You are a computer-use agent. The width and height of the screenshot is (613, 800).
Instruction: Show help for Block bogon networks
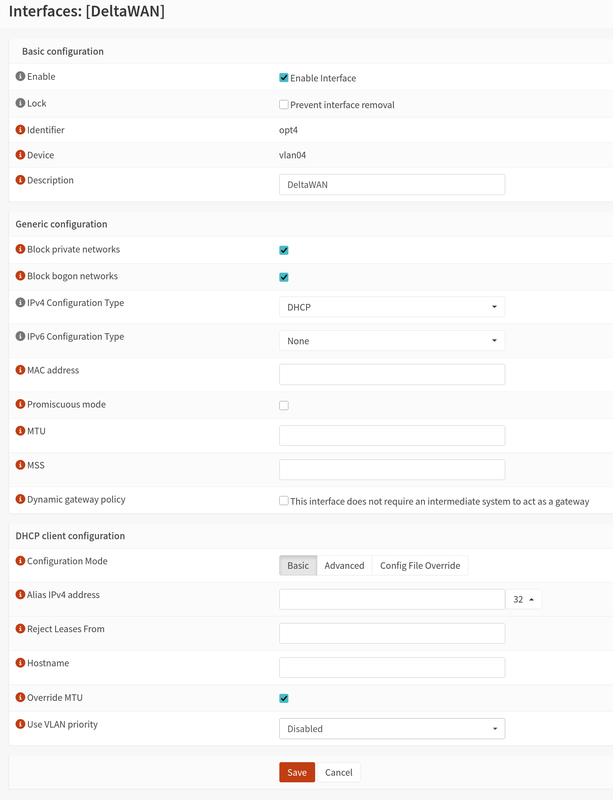pyautogui.click(x=21, y=276)
